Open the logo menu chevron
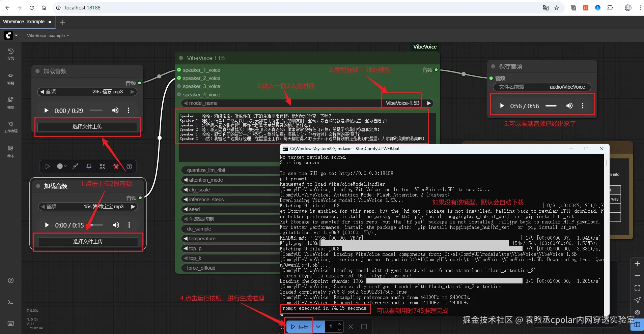Screen dimensions: 644x334 pyautogui.click(x=16, y=35)
